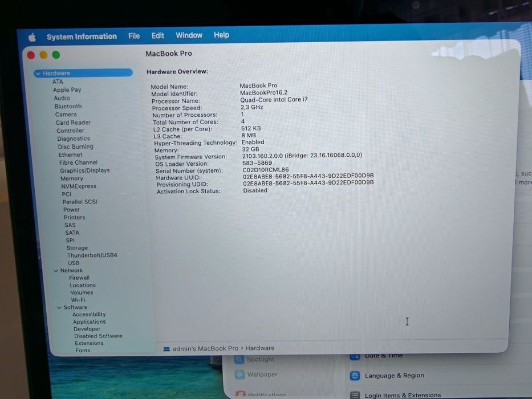The image size is (532, 399).
Task: Select Controller in the sidebar
Action: 70,131
